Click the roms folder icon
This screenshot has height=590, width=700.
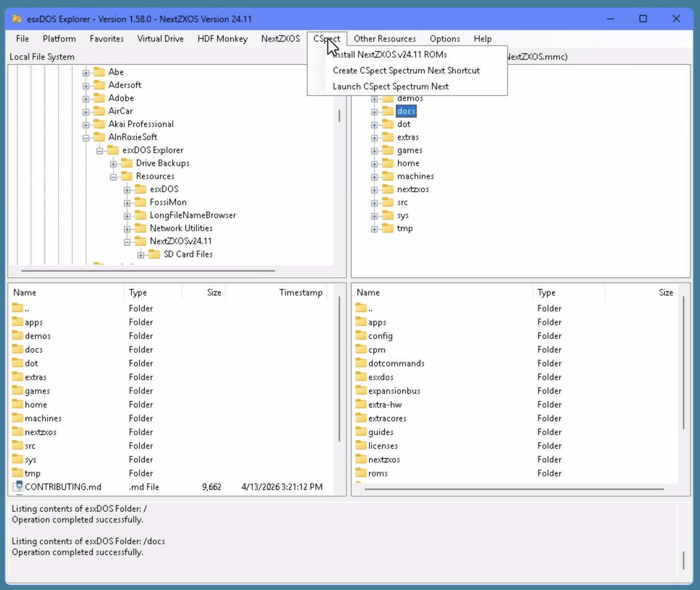[361, 473]
